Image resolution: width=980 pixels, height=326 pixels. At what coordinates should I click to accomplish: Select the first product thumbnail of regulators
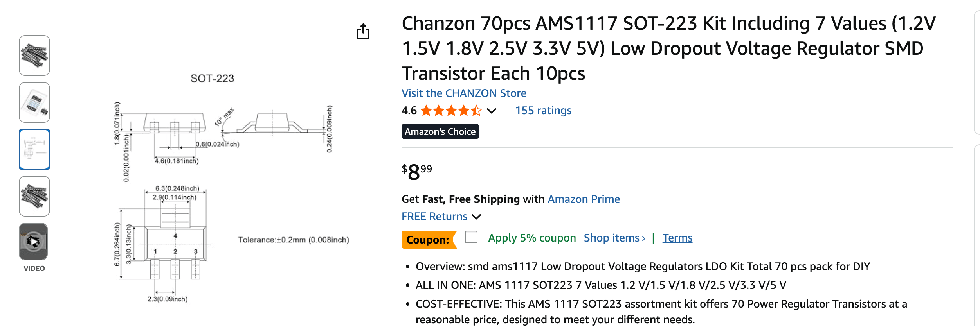pos(34,56)
